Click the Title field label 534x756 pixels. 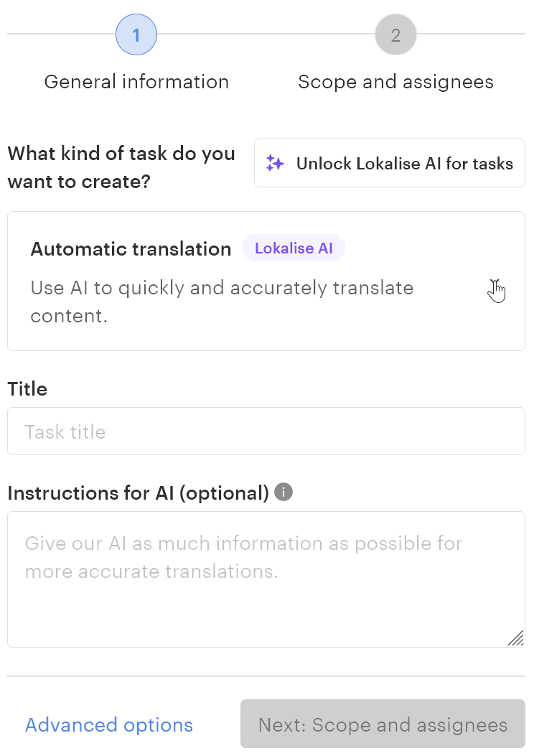27,389
